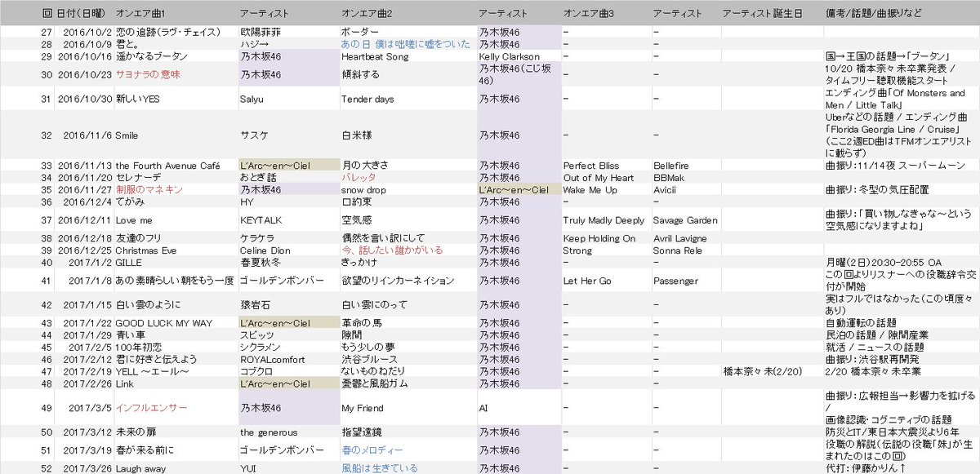This screenshot has width=980, height=474.
Task: Select the red text バレッタ
Action: (x=359, y=177)
